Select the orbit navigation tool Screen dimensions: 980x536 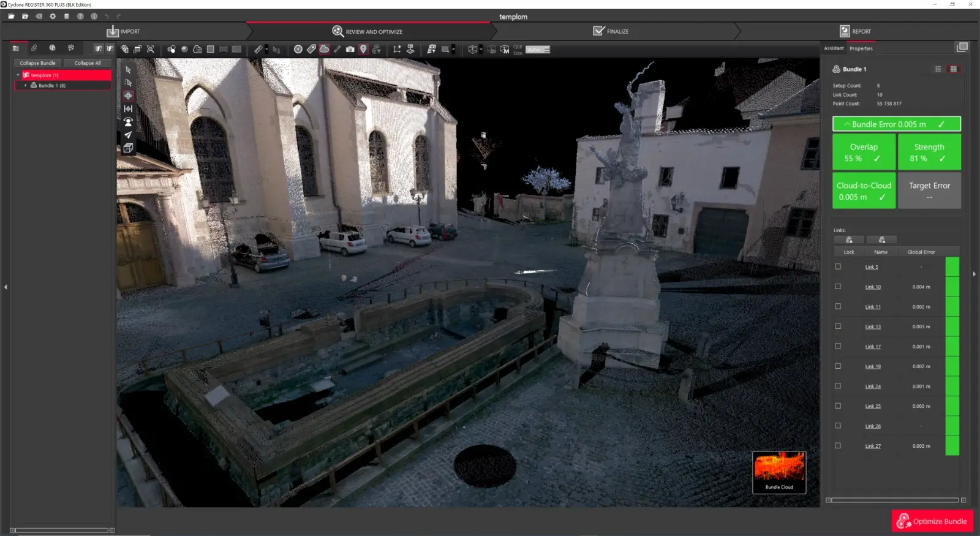[x=128, y=96]
